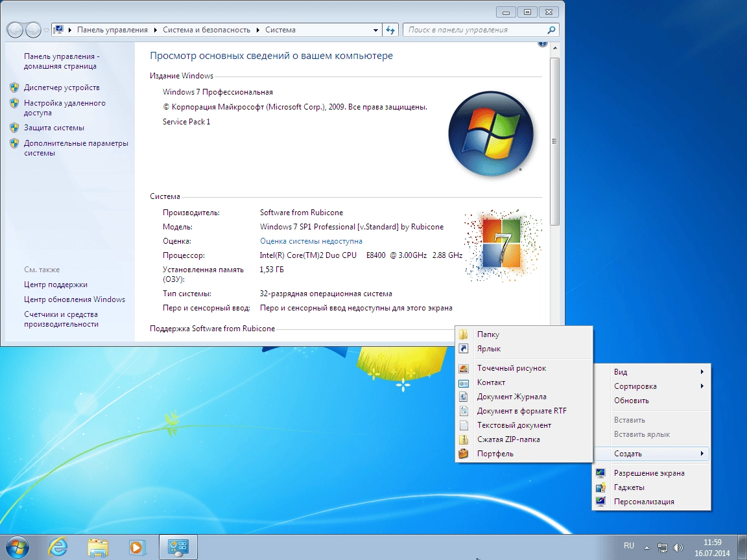Click the ZIP folder icon
The width and height of the screenshot is (747, 560).
[x=464, y=439]
